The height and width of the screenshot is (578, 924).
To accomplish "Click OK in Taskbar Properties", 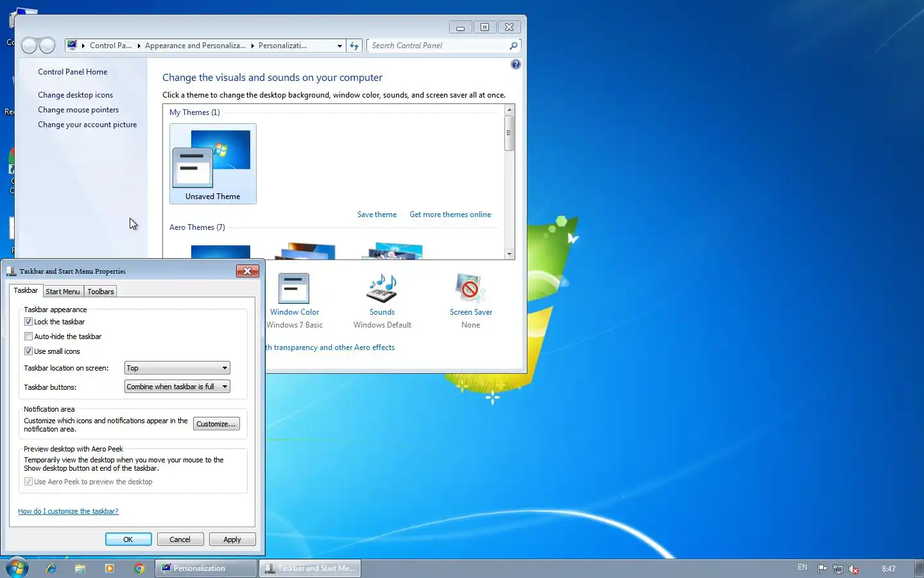I will click(128, 539).
